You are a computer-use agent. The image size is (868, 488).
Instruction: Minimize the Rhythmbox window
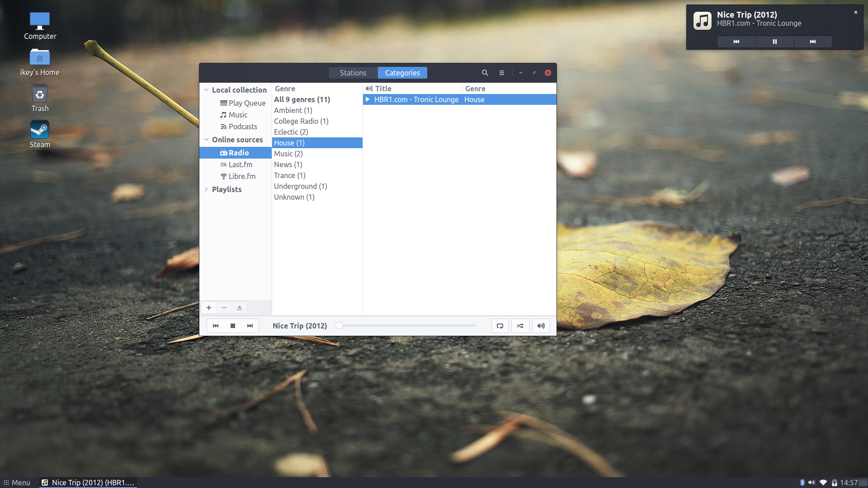[521, 73]
